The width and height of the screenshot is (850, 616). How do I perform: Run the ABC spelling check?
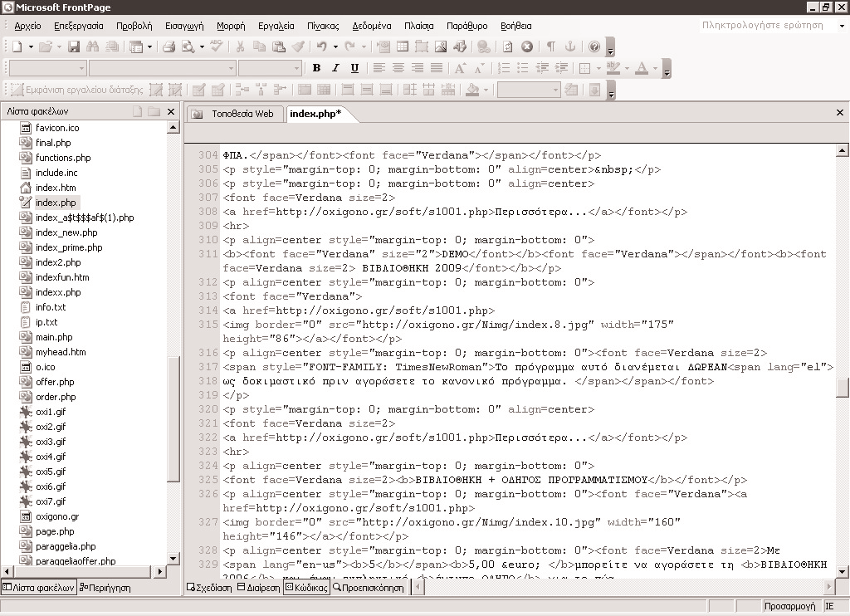point(217,47)
